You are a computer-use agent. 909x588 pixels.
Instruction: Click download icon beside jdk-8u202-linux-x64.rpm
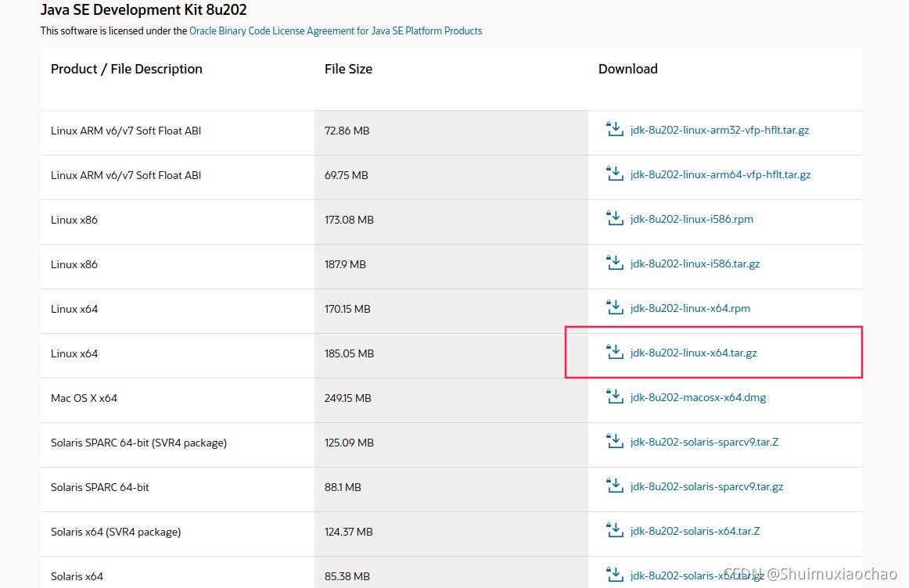615,307
